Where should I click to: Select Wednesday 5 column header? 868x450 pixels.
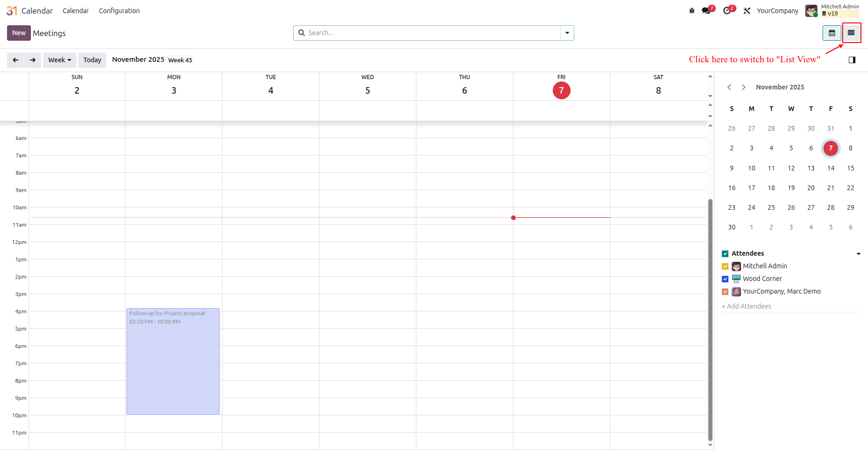coord(368,86)
